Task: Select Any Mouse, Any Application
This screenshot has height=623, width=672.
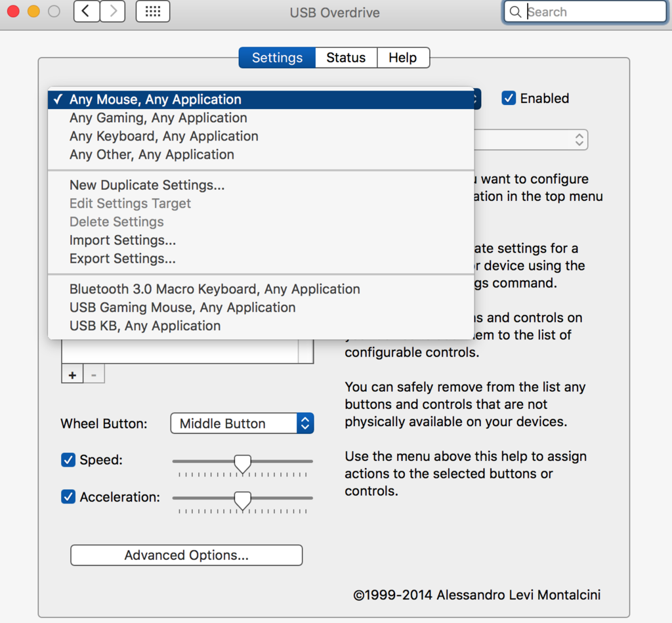Action: 261,100
